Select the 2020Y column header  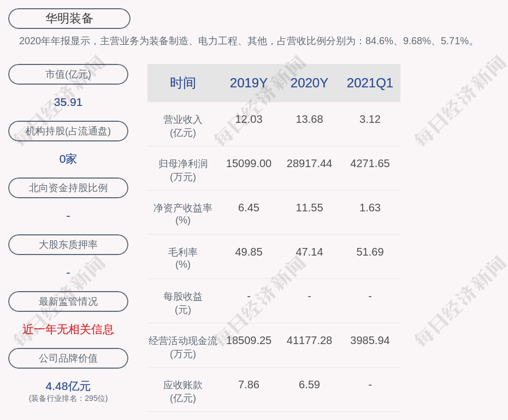(x=309, y=83)
